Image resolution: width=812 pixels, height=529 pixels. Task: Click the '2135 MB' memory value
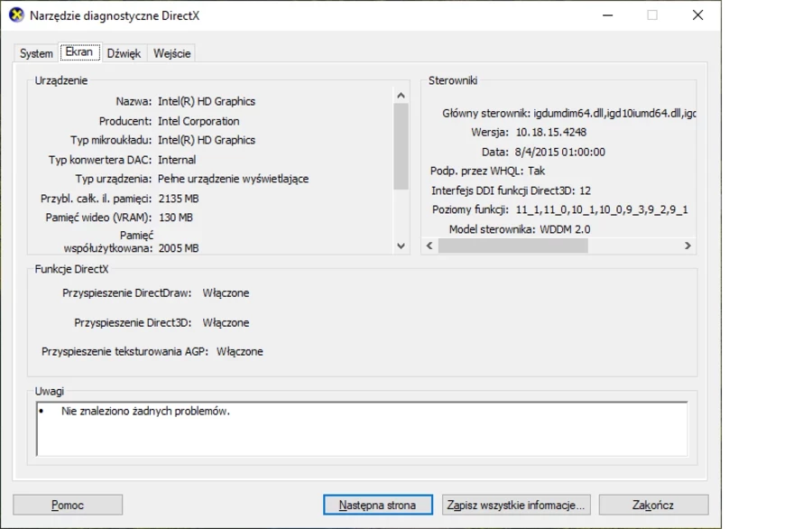point(178,199)
